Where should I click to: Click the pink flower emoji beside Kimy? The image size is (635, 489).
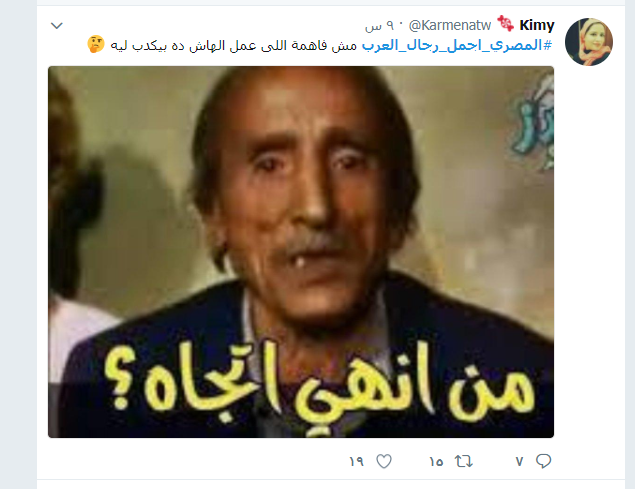coord(505,23)
